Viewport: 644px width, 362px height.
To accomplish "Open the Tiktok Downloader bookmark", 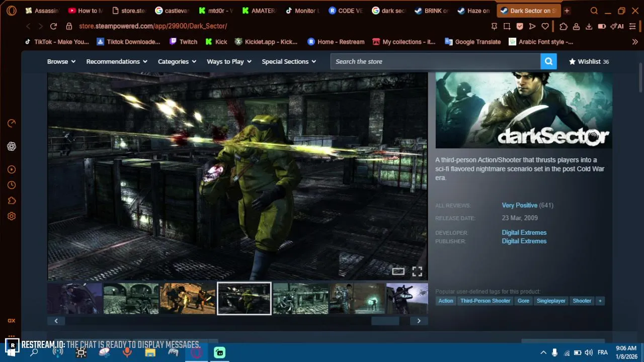I will click(128, 42).
